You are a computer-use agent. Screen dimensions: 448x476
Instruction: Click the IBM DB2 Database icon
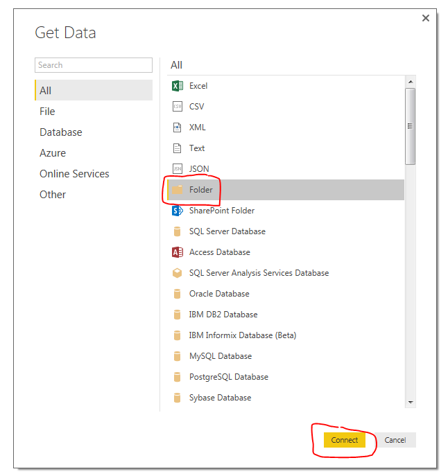pos(178,315)
